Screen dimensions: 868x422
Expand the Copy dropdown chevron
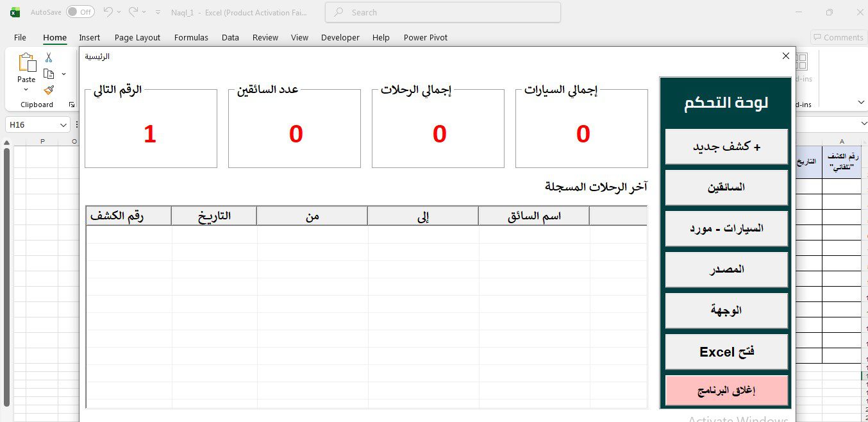[63, 73]
